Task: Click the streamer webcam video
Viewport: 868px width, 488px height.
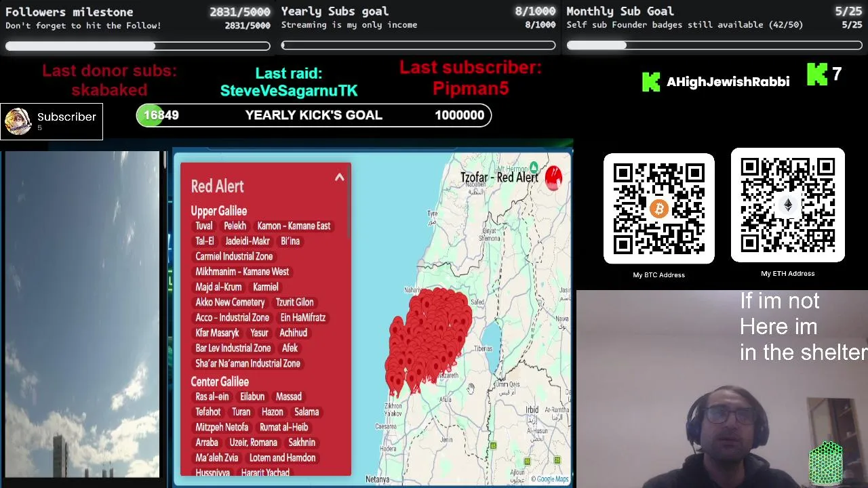Action: pyautogui.click(x=722, y=389)
